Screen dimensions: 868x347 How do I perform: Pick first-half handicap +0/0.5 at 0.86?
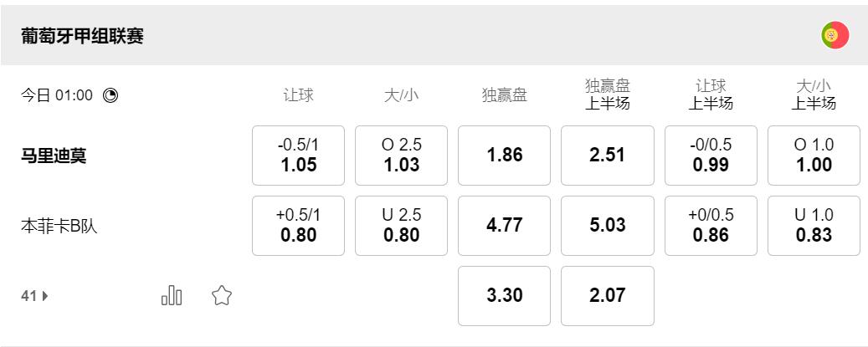pos(711,226)
